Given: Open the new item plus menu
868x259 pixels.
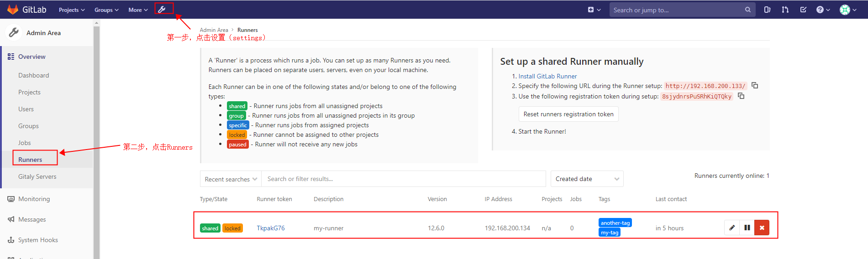Looking at the screenshot, I should pos(594,10).
